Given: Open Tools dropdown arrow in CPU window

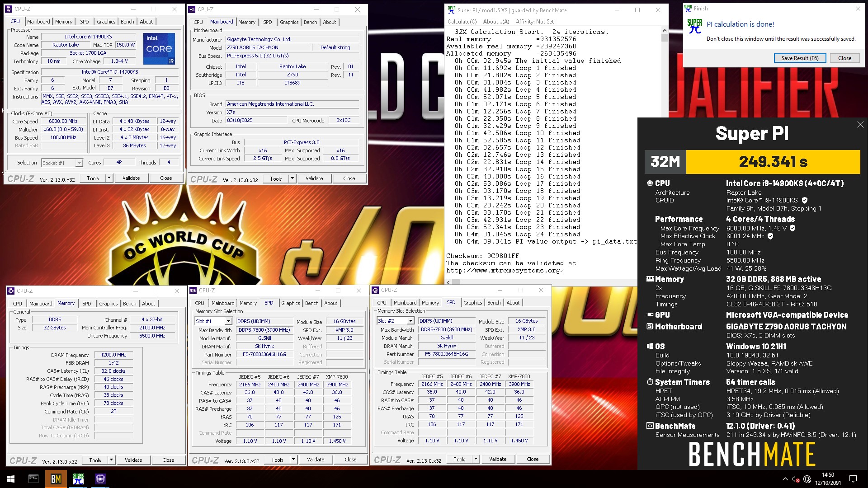Looking at the screenshot, I should (109, 178).
